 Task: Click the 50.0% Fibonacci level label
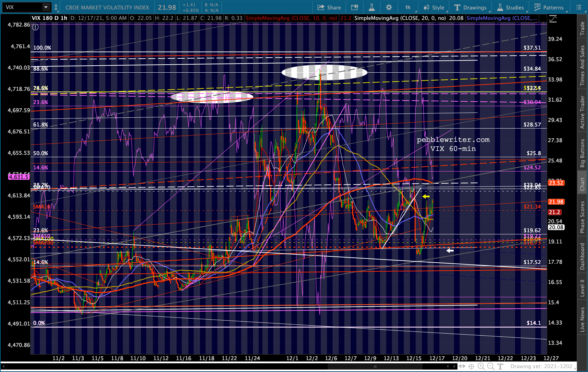click(40, 153)
